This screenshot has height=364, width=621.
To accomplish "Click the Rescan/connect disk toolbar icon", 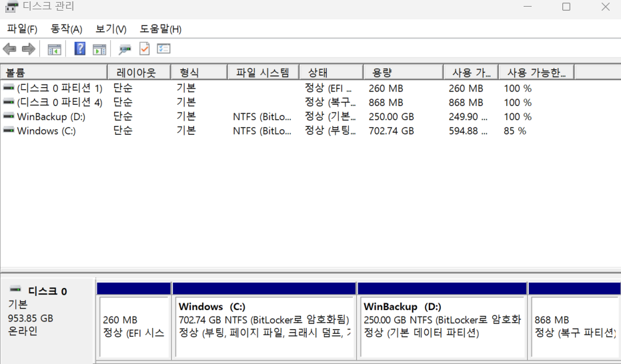I will pyautogui.click(x=125, y=49).
